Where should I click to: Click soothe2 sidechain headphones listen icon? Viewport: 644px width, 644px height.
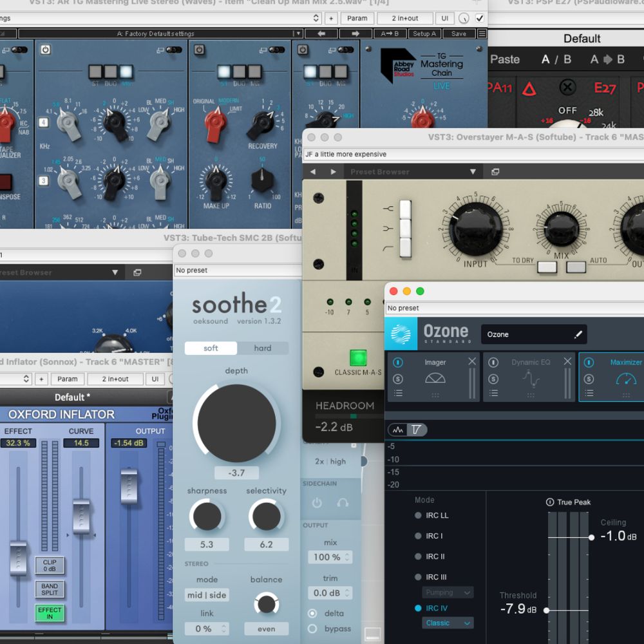tap(343, 502)
